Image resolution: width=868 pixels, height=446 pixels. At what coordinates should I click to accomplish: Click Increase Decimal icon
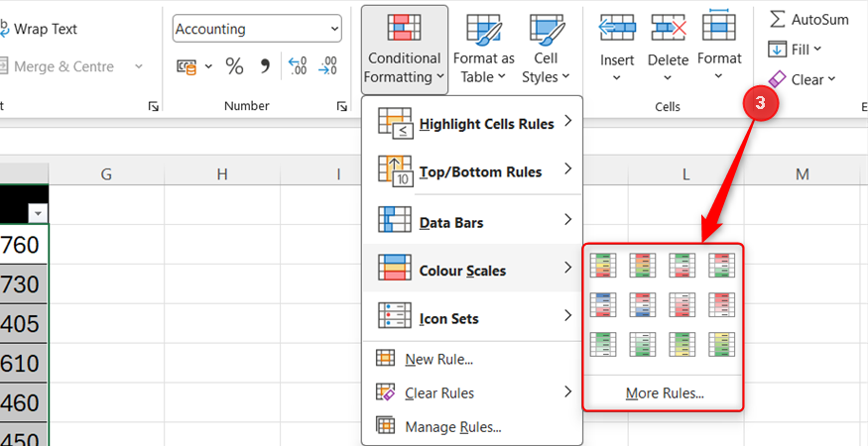click(x=299, y=66)
